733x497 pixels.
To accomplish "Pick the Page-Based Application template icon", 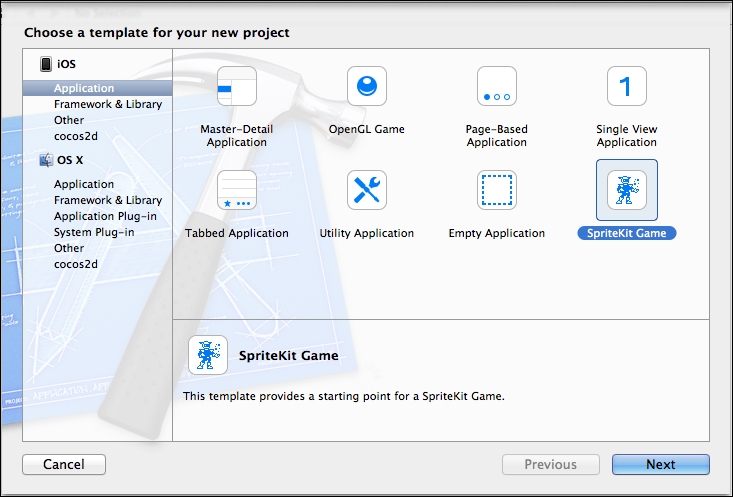I will [x=497, y=86].
